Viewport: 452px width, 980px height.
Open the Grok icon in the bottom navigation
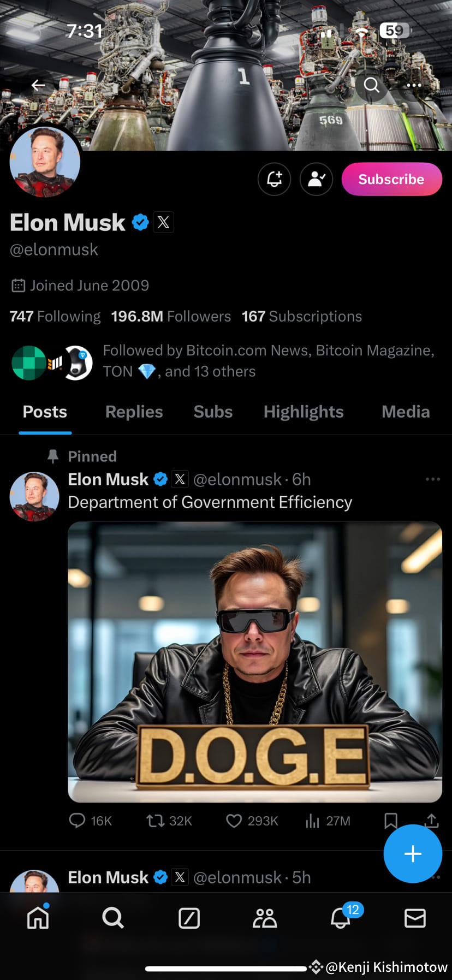[188, 918]
